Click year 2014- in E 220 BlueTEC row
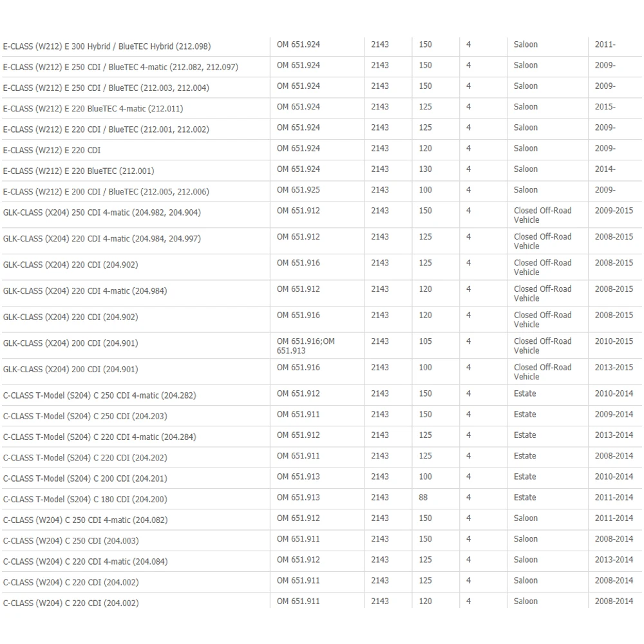The width and height of the screenshot is (644, 644). [x=605, y=169]
